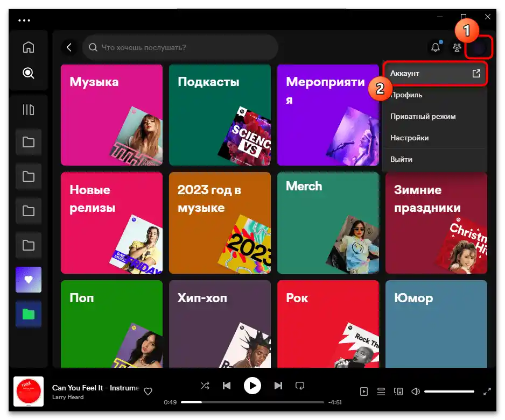The height and width of the screenshot is (420, 505).
Task: Click the 'Что хочешь послушать?' search field
Action: (x=180, y=47)
